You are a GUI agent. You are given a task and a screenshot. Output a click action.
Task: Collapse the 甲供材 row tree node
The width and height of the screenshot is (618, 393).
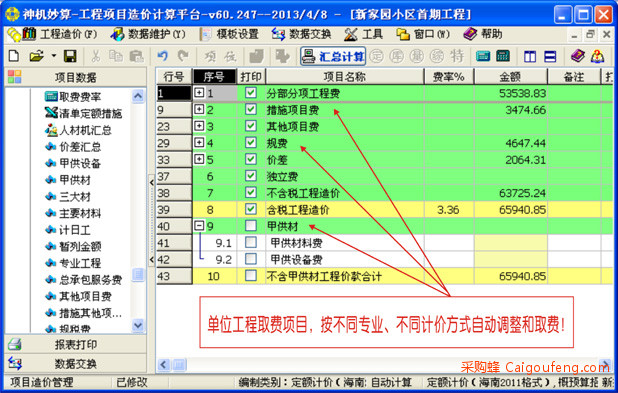(199, 225)
